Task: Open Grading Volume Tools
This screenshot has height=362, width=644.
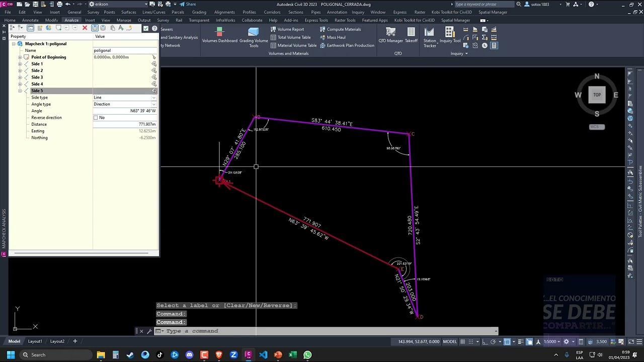Action: [x=254, y=37]
